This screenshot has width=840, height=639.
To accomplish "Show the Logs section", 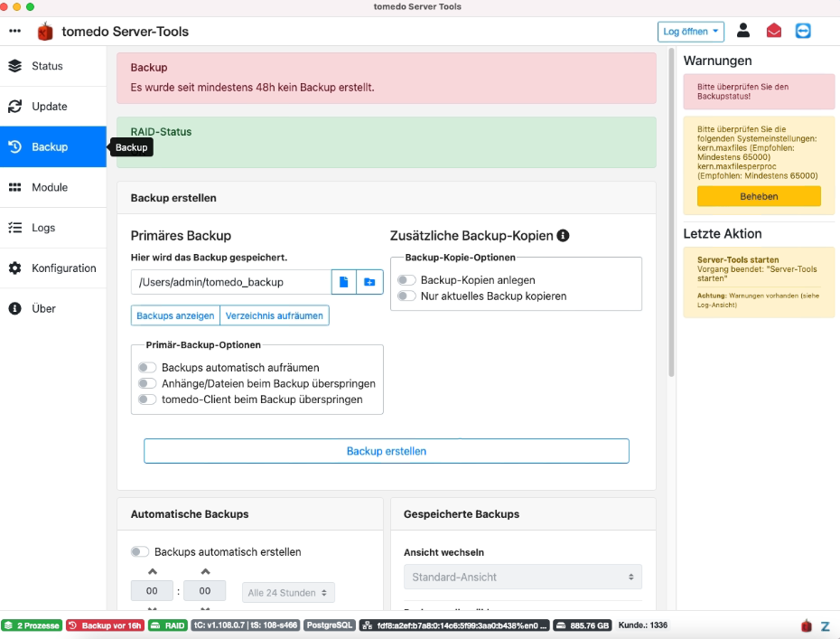I will tap(53, 228).
